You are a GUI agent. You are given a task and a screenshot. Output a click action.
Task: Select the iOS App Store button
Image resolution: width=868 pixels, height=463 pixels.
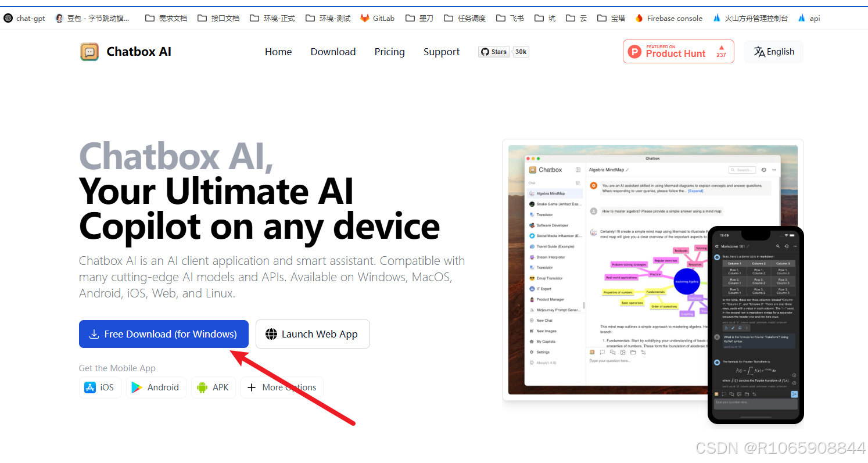tap(100, 387)
